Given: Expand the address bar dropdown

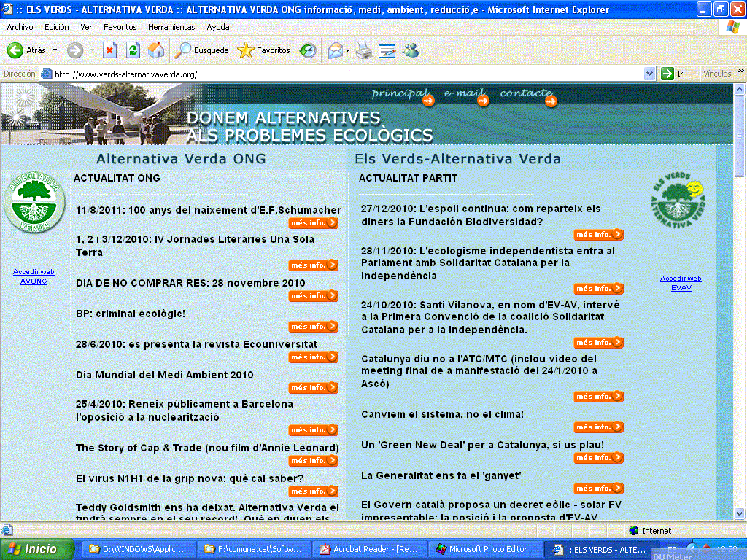Looking at the screenshot, I should (649, 74).
